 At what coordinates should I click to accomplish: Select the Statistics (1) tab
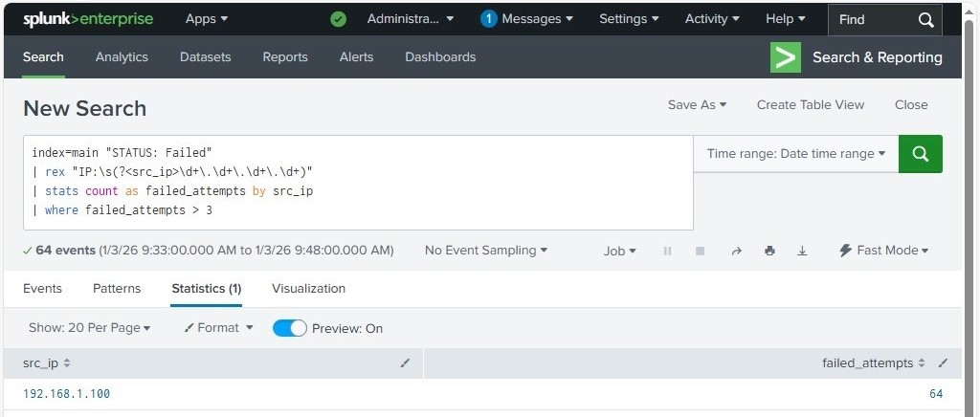pos(207,289)
